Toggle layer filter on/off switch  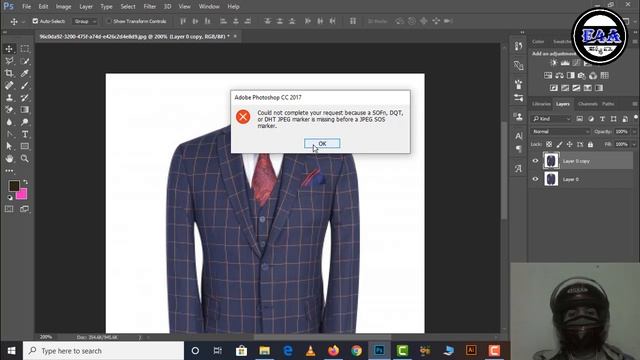(x=636, y=118)
